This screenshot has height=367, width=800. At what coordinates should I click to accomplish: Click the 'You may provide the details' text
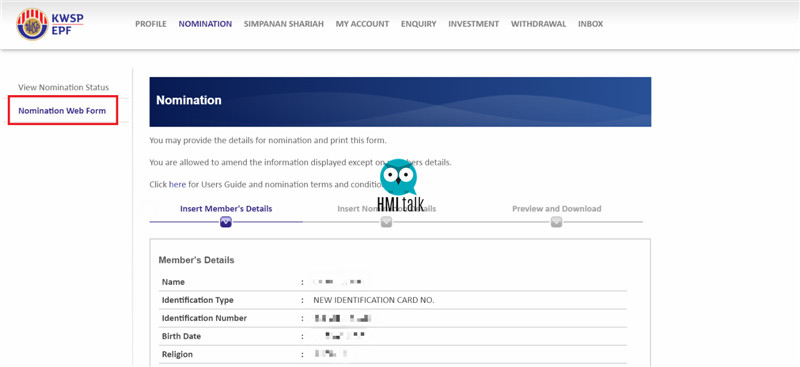click(268, 140)
